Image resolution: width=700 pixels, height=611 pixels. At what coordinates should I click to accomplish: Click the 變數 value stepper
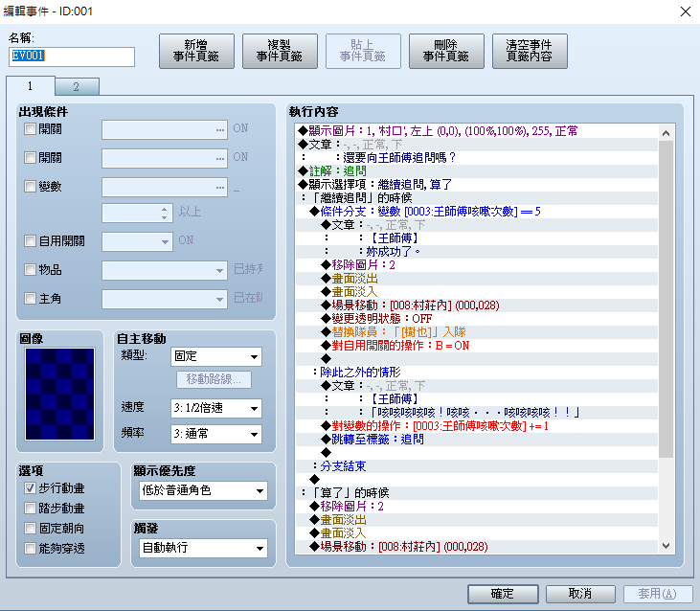[165, 213]
